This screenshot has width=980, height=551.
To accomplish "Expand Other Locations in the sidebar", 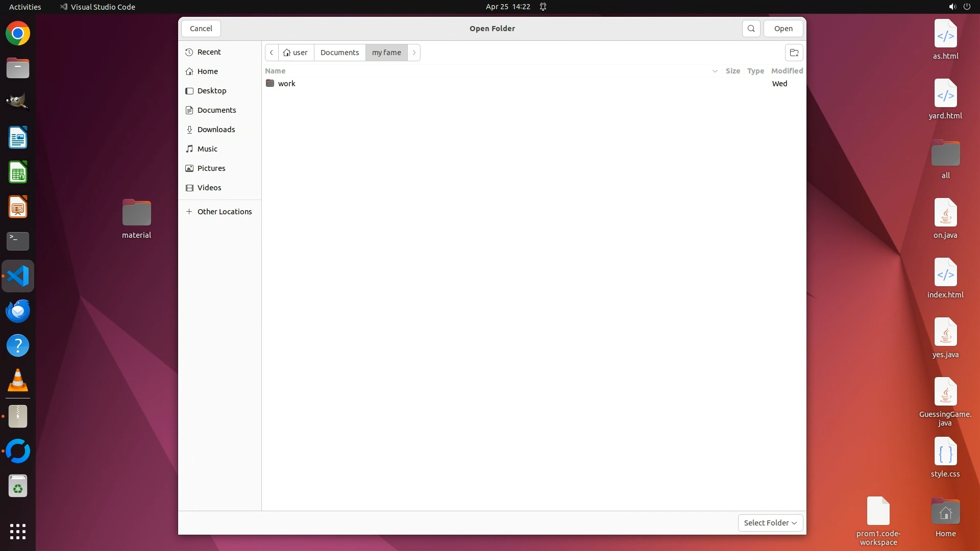I will pos(224,212).
